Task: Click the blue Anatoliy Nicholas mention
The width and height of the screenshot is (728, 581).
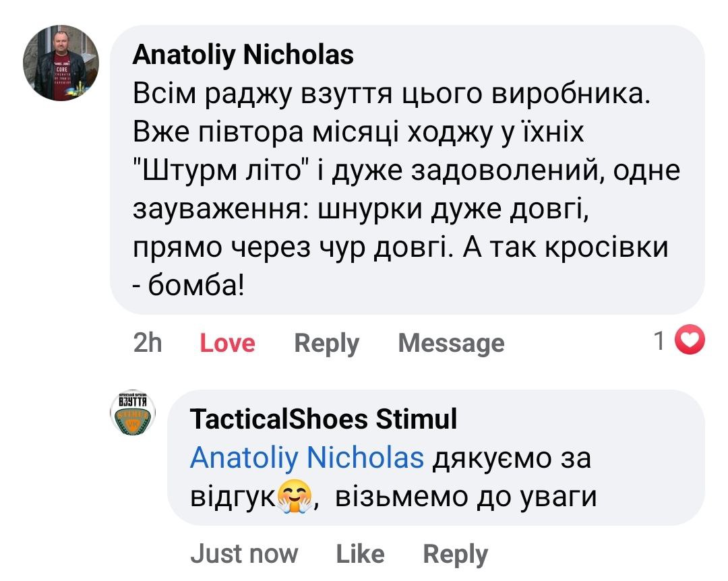Action: (307, 458)
